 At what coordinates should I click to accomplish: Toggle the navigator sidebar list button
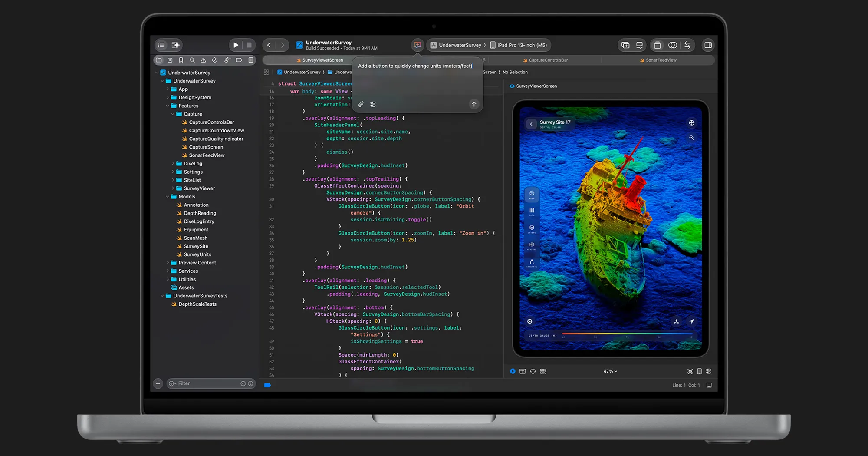click(161, 45)
